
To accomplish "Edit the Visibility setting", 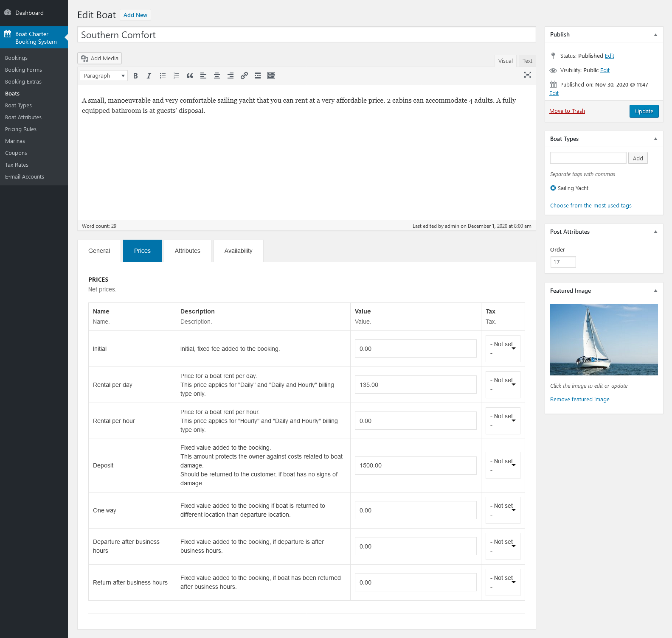I will (x=605, y=70).
